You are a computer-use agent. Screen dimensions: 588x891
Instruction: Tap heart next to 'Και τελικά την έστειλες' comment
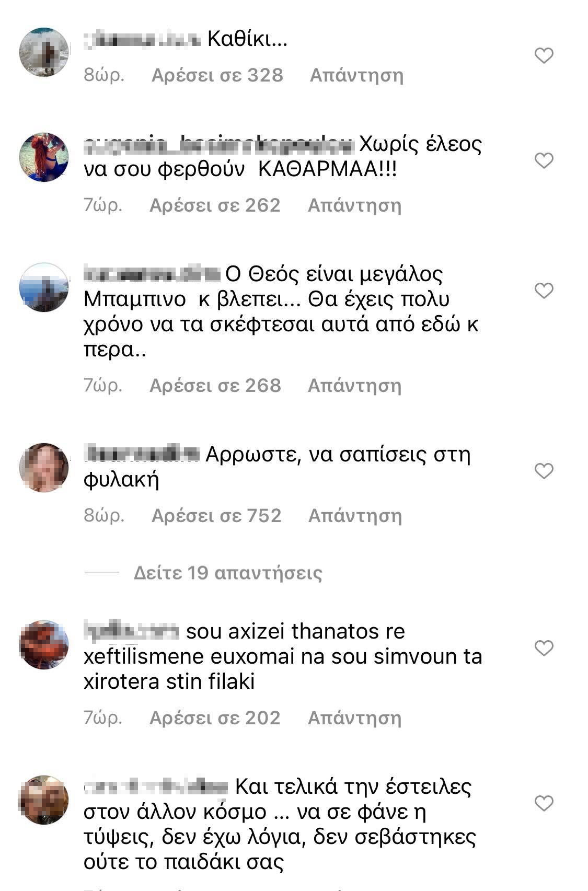544,803
